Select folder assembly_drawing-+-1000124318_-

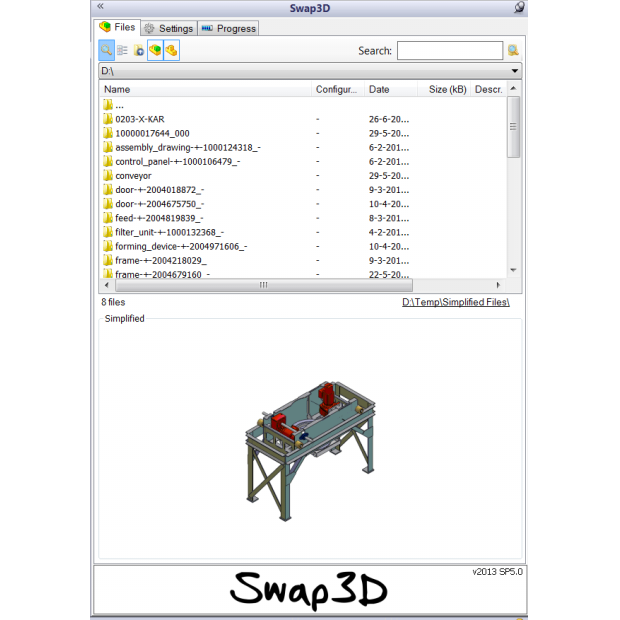pos(188,147)
